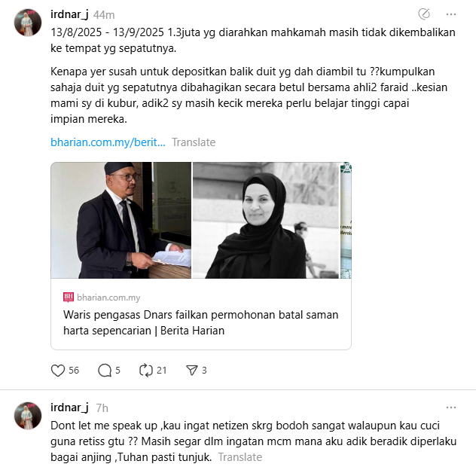Click the 44m timestamp of the post
Image resolution: width=476 pixels, height=470 pixels.
(104, 15)
